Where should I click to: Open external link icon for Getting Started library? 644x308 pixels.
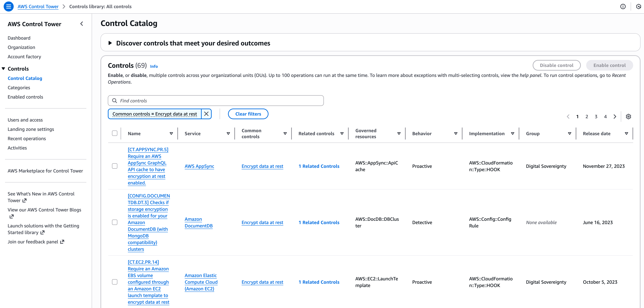[x=42, y=233]
